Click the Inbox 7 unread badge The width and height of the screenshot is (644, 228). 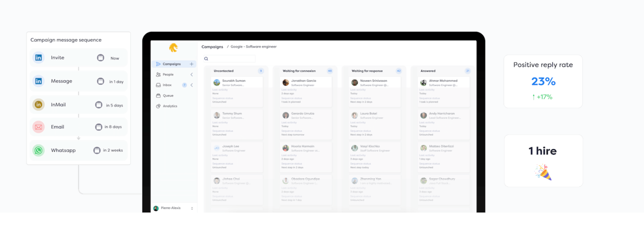(x=184, y=85)
